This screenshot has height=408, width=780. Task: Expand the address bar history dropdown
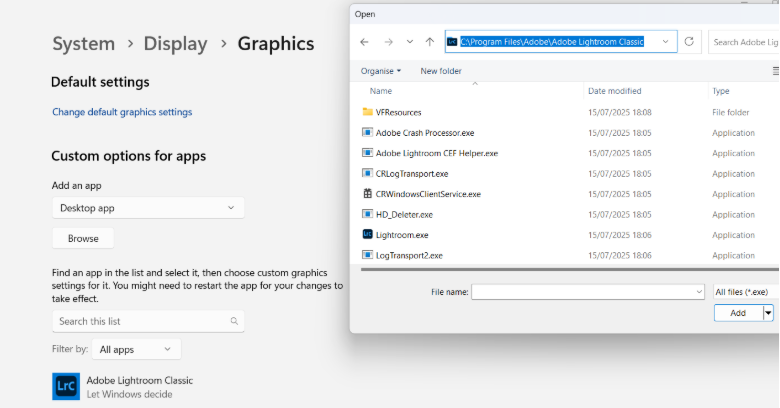666,42
